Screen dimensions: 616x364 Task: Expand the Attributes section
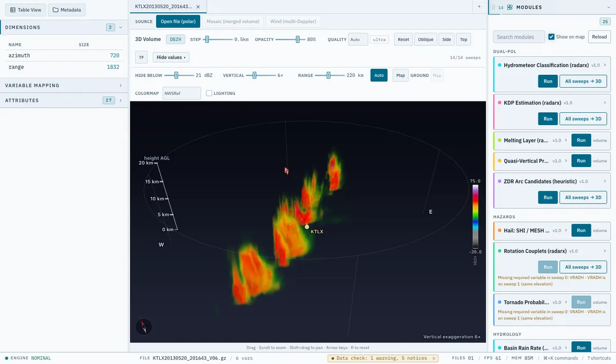click(x=120, y=100)
